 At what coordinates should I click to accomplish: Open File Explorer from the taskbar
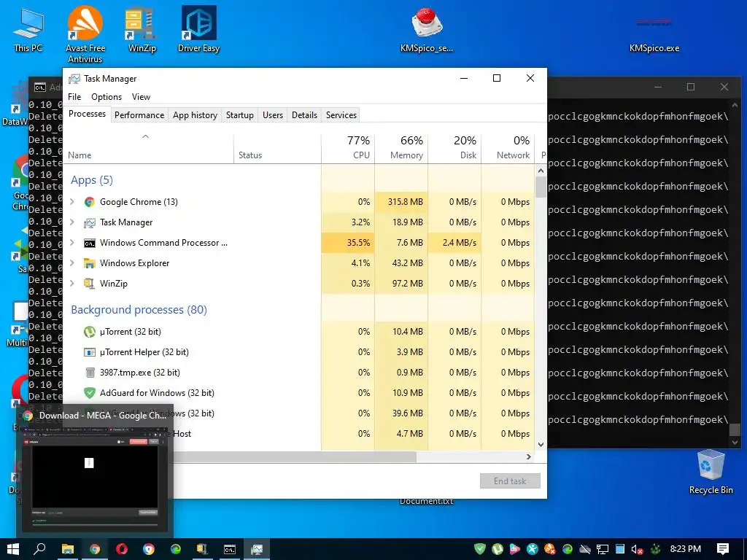click(68, 549)
